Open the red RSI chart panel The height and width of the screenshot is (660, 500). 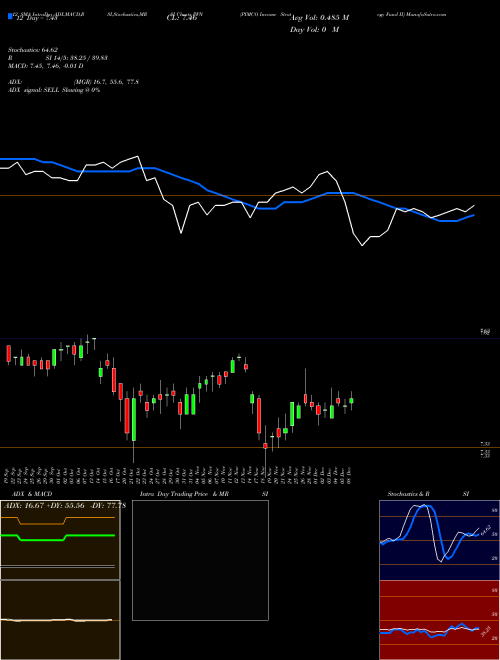coord(439,620)
